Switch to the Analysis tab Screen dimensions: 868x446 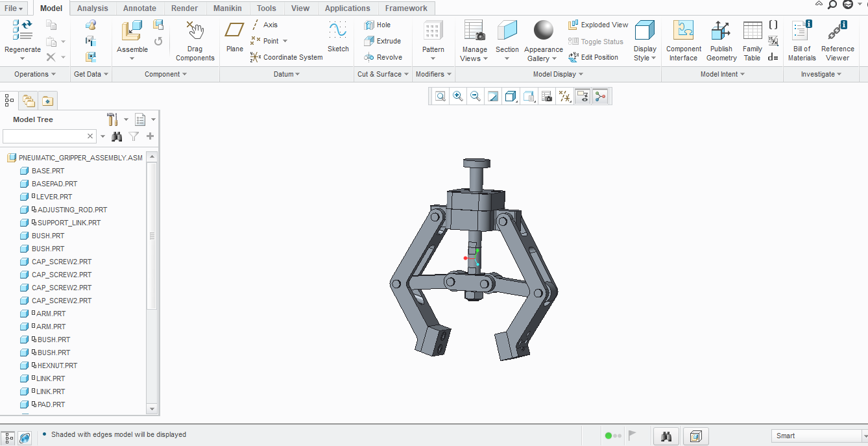pos(93,8)
